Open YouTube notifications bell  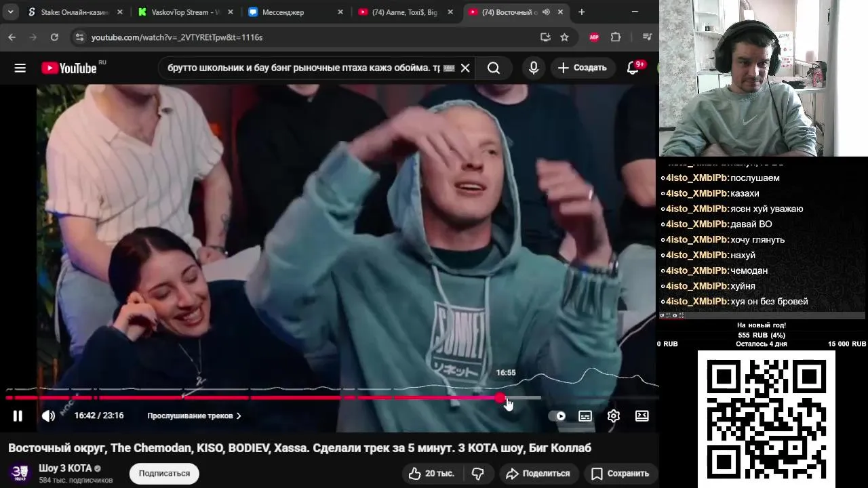[633, 68]
